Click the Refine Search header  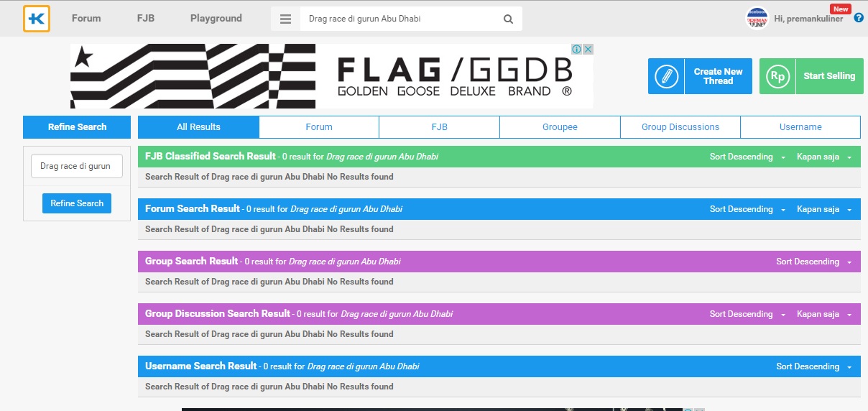77,127
